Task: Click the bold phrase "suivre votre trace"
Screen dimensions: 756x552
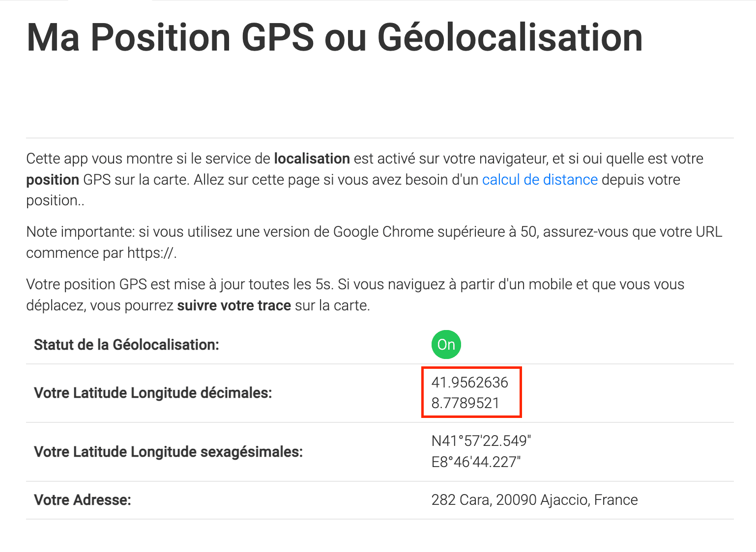Action: click(234, 305)
